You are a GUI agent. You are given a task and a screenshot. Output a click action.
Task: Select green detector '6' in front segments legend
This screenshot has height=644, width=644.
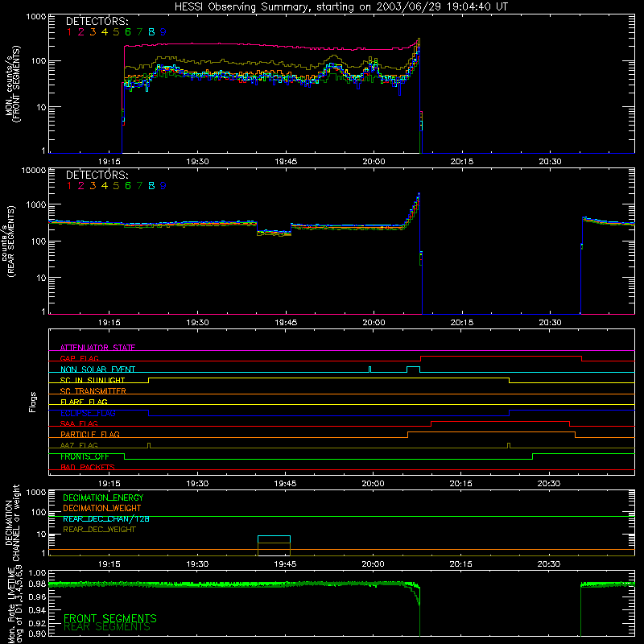click(128, 32)
